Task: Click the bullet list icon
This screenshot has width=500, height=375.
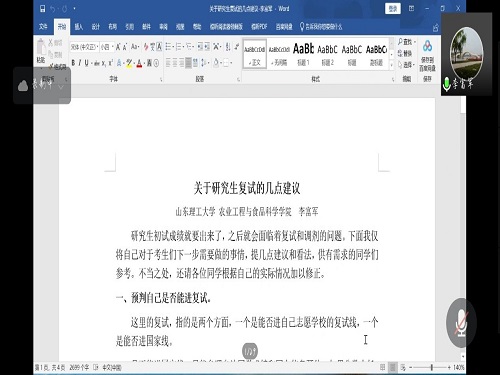Action: coord(168,47)
